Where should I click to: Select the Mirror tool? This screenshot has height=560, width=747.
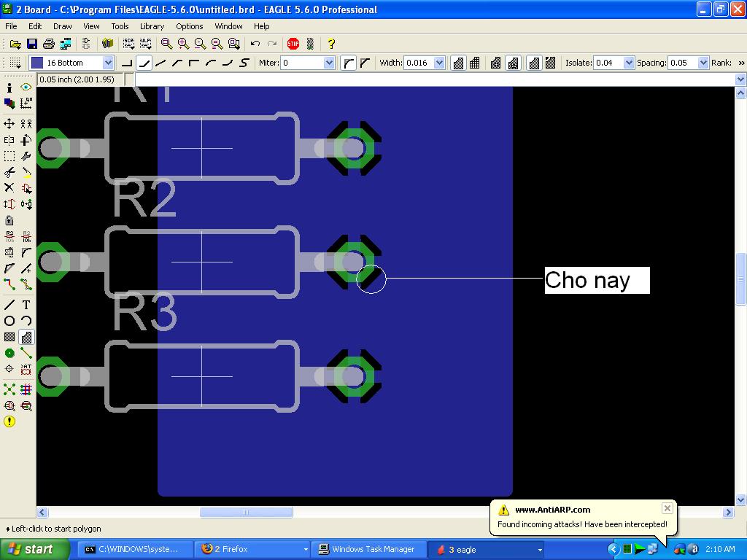[9, 140]
